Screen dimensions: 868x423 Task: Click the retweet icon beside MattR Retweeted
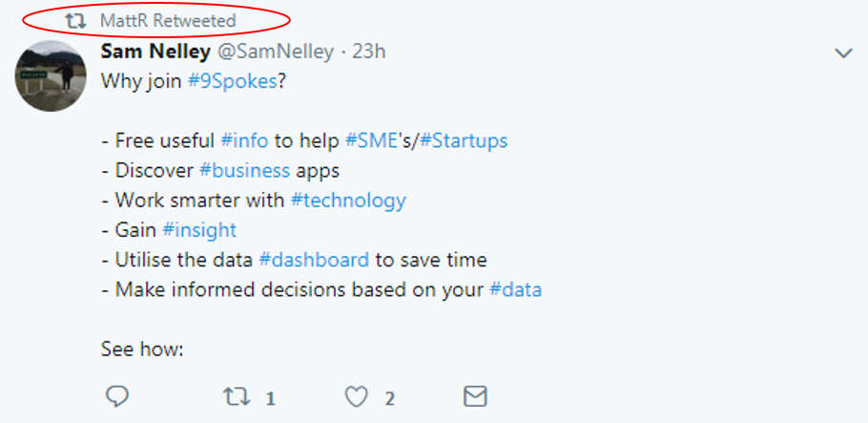coord(75,21)
